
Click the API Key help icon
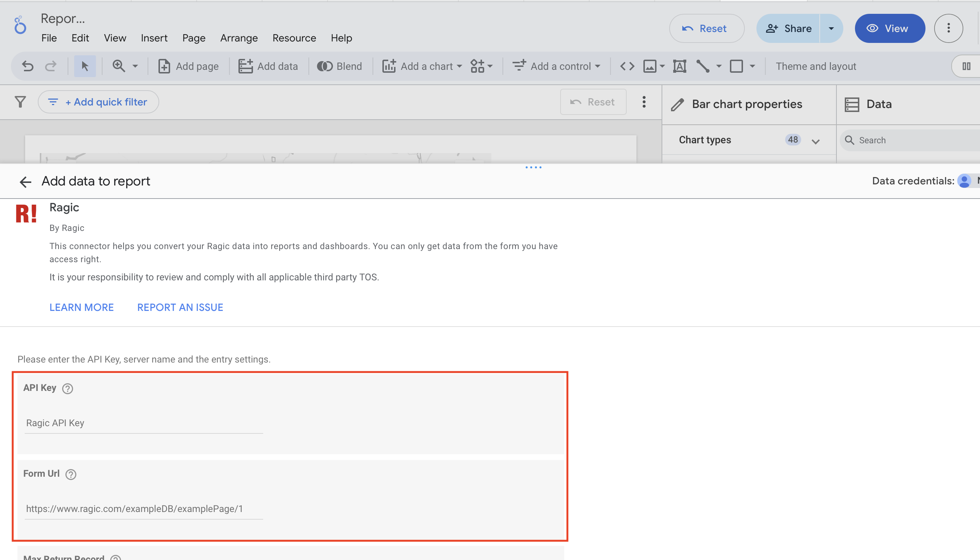tap(68, 389)
